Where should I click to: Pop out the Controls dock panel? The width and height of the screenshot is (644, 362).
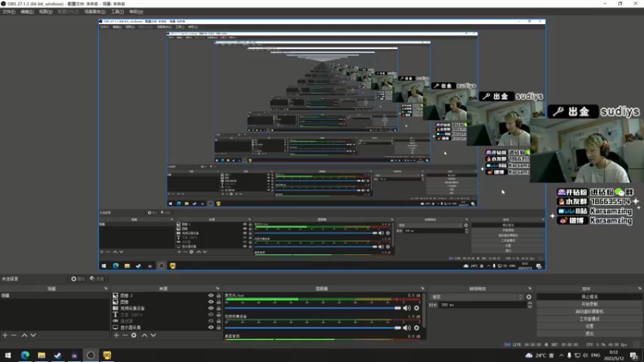(640, 289)
